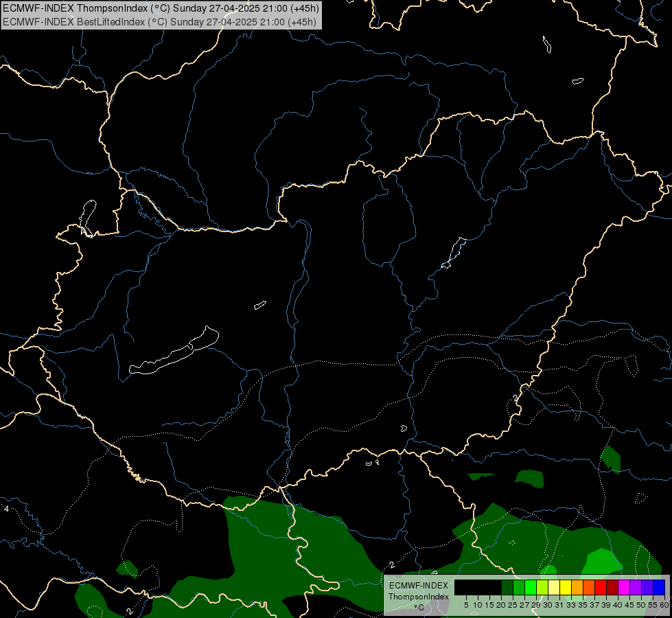The image size is (672, 618).
Task: Click the legend tick value 60
Action: tap(664, 605)
